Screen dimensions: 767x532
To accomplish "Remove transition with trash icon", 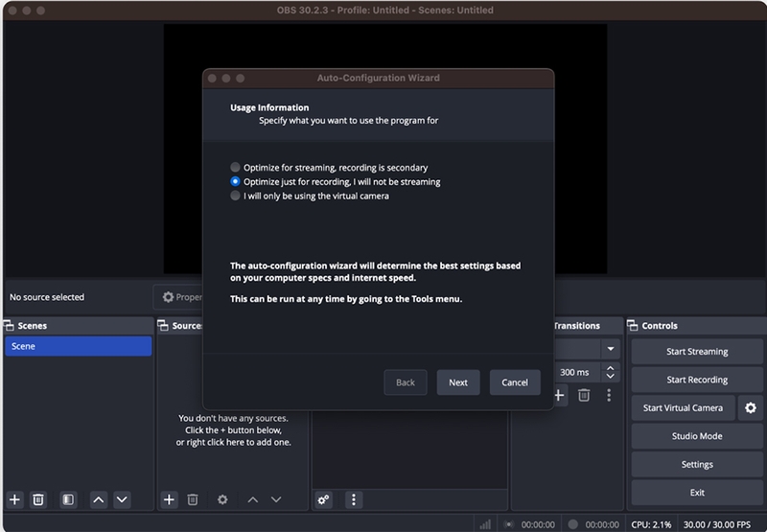I will click(584, 395).
